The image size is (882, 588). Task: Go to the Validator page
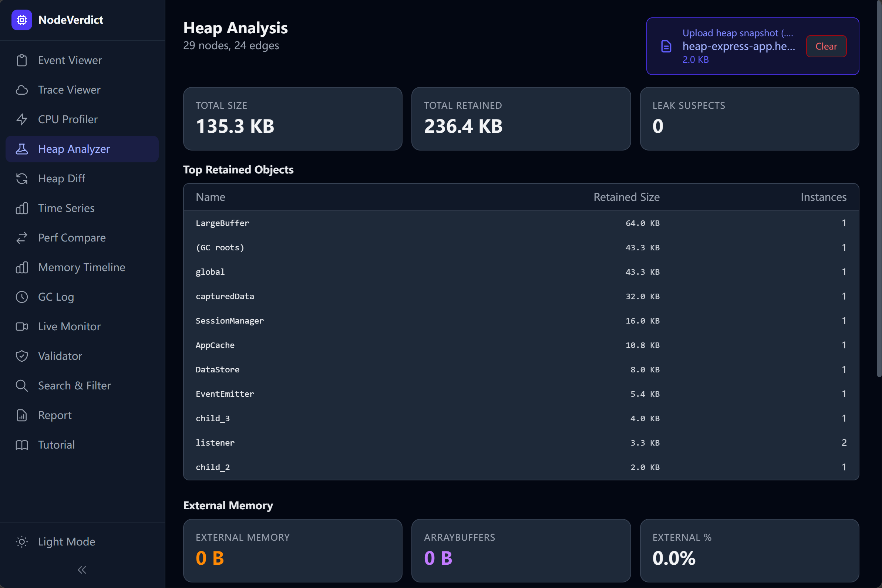[82, 356]
